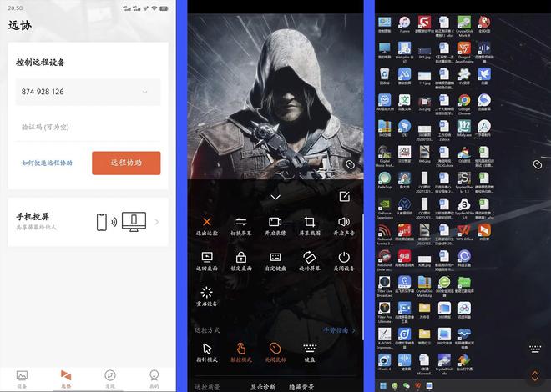Launch CrystalDiskMark 8 desktop shortcut
Viewport: 551px width, 392px height.
pos(464,26)
